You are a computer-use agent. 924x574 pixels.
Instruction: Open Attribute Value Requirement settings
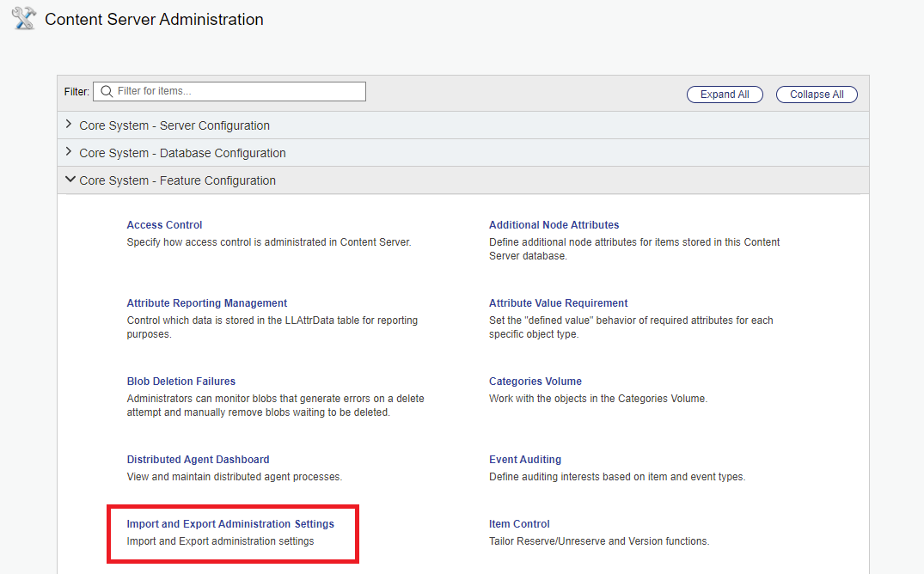pos(558,303)
